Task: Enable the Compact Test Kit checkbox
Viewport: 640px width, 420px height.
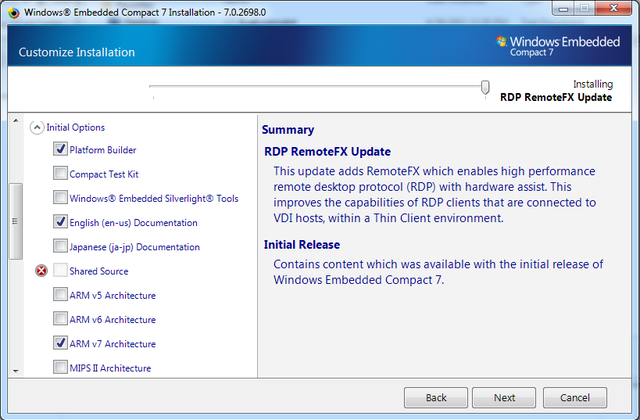Action: [x=60, y=173]
